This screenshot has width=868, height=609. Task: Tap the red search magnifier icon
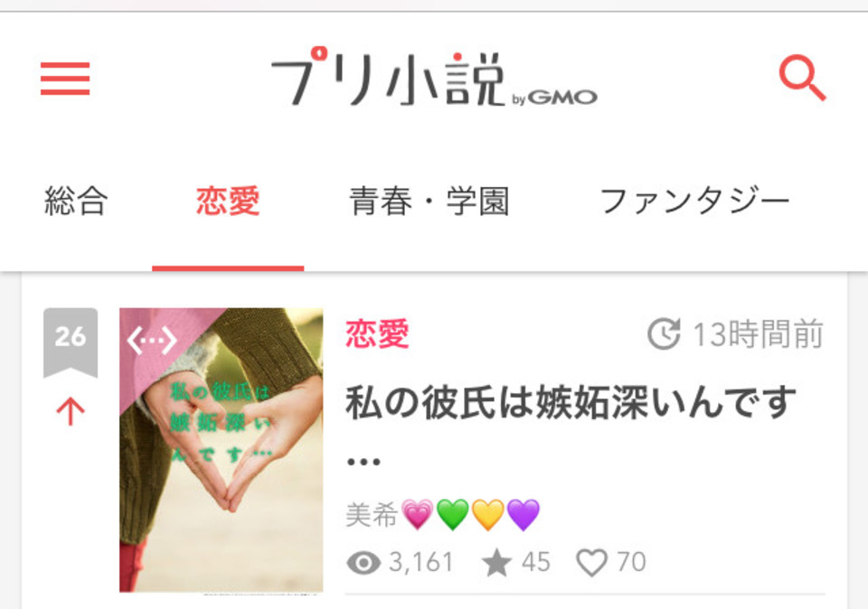[x=802, y=78]
